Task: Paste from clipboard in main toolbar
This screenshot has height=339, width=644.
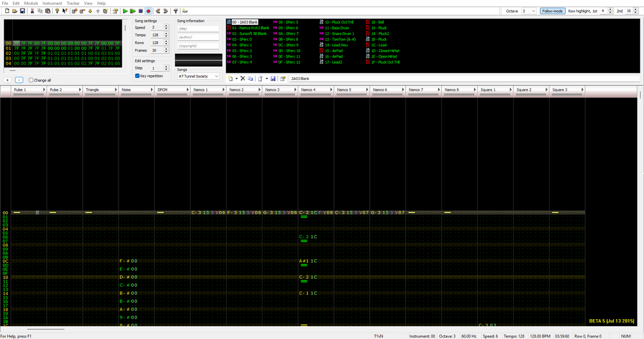Action: (x=47, y=11)
